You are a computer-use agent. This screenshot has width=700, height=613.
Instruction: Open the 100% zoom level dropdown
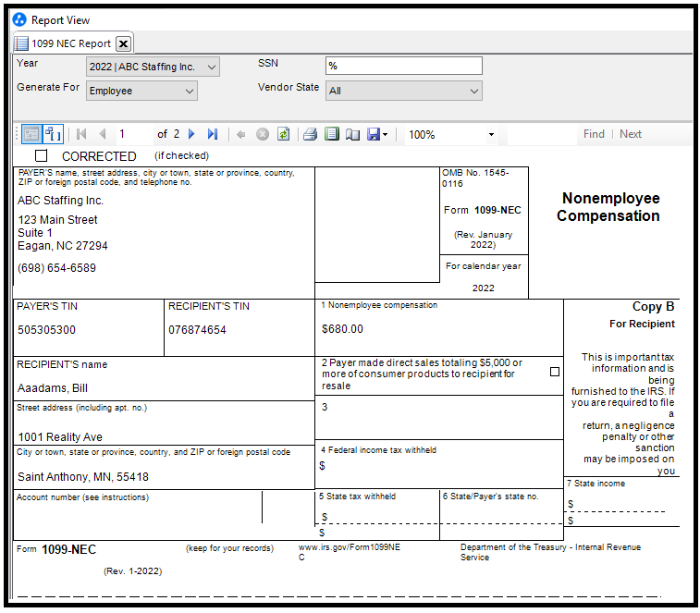(491, 135)
